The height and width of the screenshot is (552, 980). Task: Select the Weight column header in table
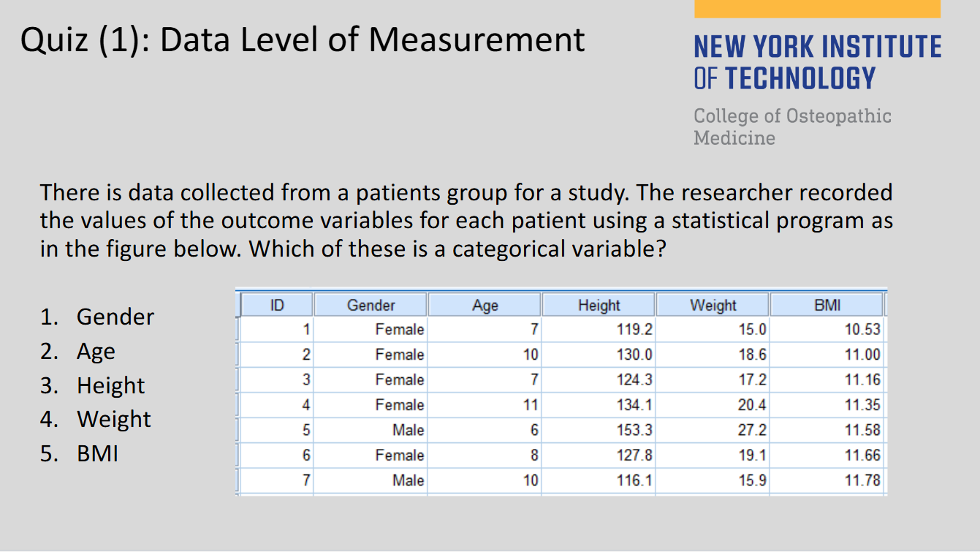click(x=713, y=305)
